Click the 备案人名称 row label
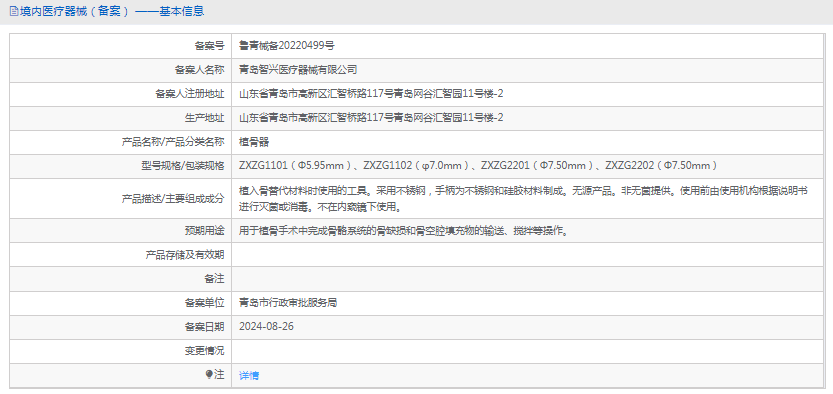The width and height of the screenshot is (833, 394). click(x=200, y=70)
